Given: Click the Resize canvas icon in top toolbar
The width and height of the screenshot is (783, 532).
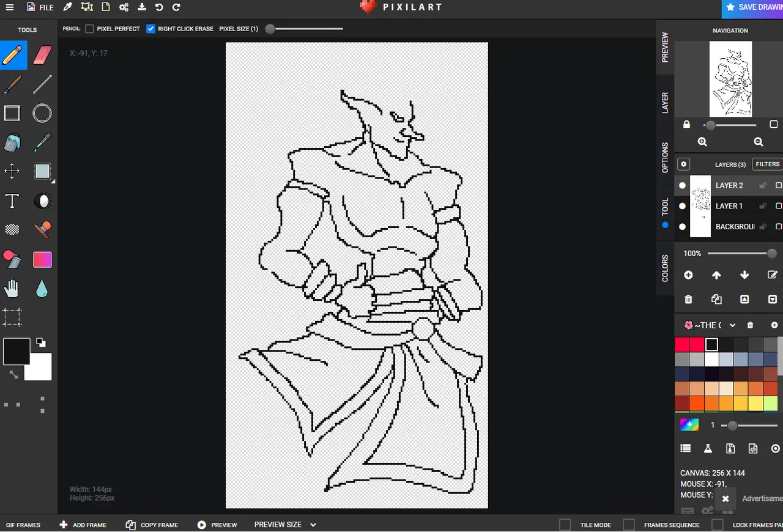Looking at the screenshot, I should pyautogui.click(x=87, y=7).
